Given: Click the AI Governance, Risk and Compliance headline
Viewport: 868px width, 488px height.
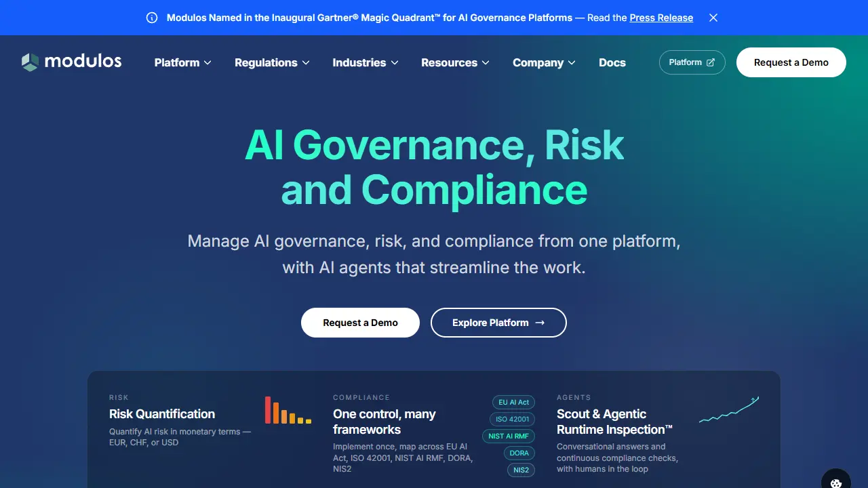Looking at the screenshot, I should coord(434,167).
